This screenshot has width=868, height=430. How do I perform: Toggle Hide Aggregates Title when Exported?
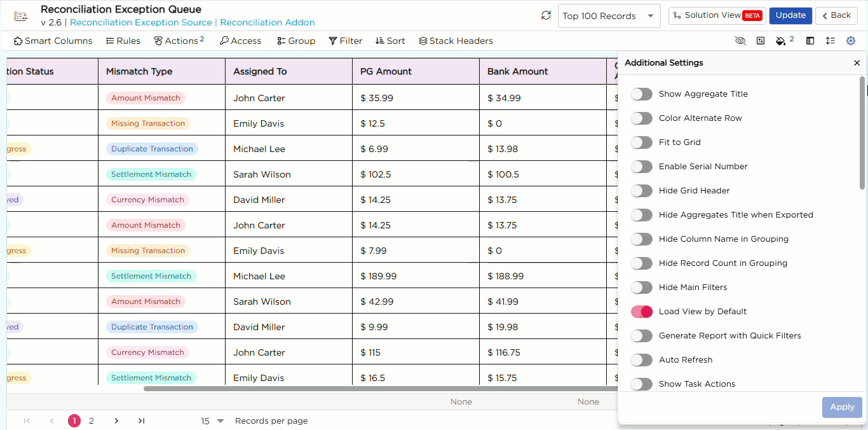click(x=642, y=215)
